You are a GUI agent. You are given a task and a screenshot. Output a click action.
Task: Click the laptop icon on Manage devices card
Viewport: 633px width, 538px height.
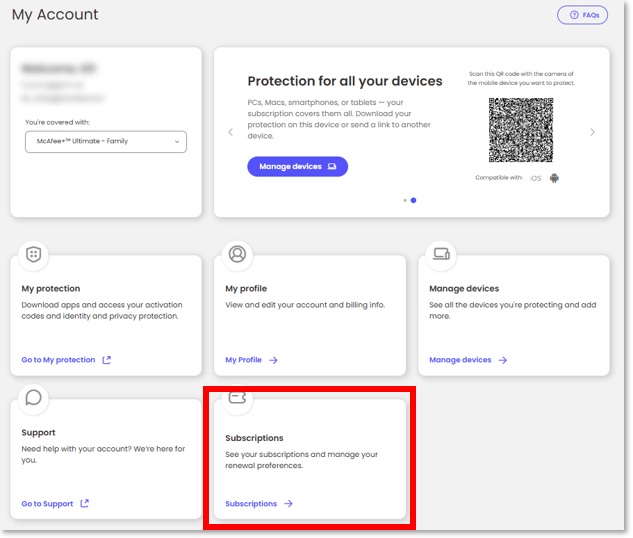click(x=441, y=254)
